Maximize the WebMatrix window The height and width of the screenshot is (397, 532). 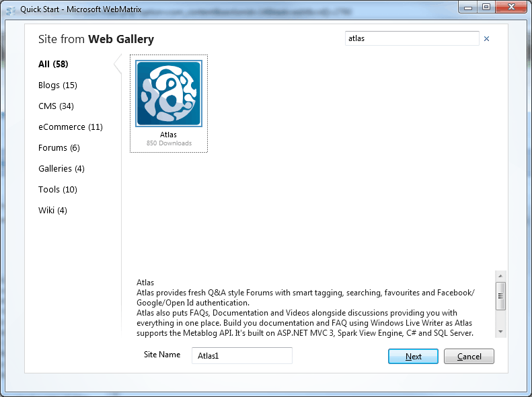[x=486, y=7]
